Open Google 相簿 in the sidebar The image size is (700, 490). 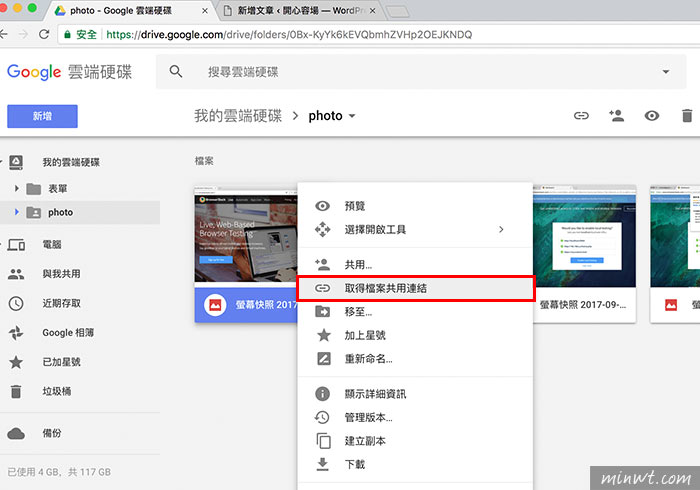tap(68, 333)
